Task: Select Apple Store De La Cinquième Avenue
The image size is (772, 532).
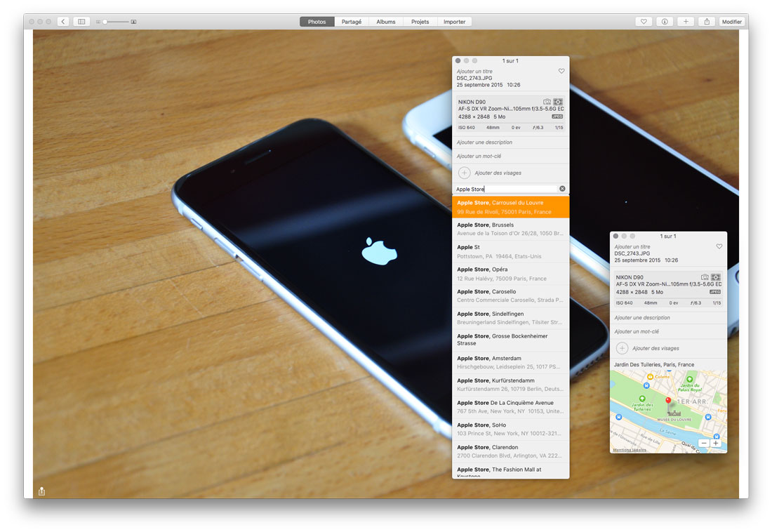Action: (x=510, y=406)
